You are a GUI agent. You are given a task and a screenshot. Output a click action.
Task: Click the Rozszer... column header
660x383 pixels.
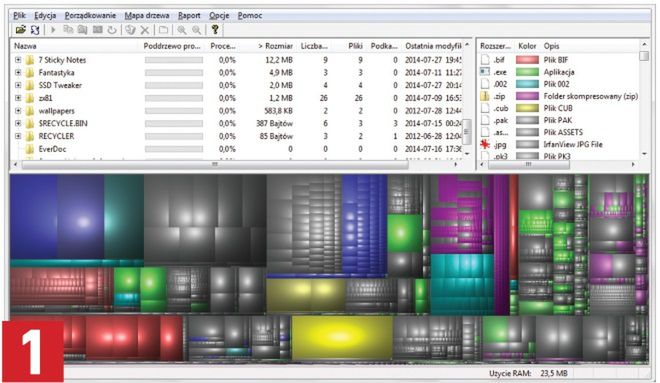click(495, 46)
